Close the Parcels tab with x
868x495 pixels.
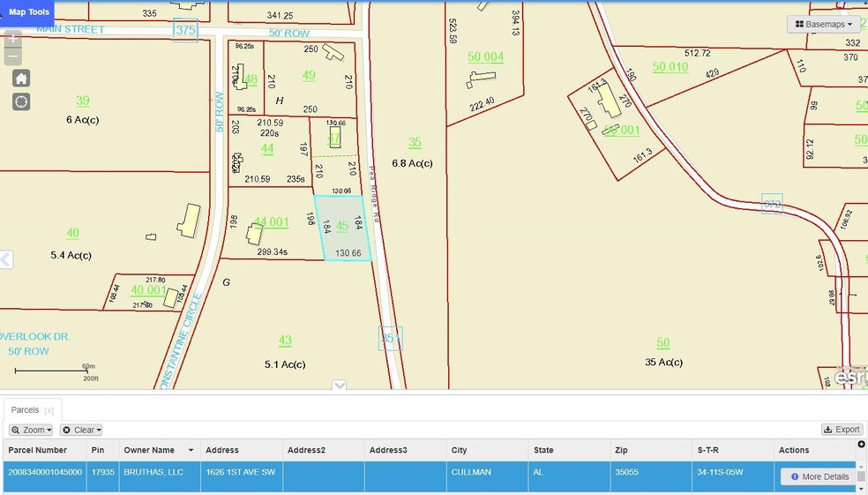point(49,410)
